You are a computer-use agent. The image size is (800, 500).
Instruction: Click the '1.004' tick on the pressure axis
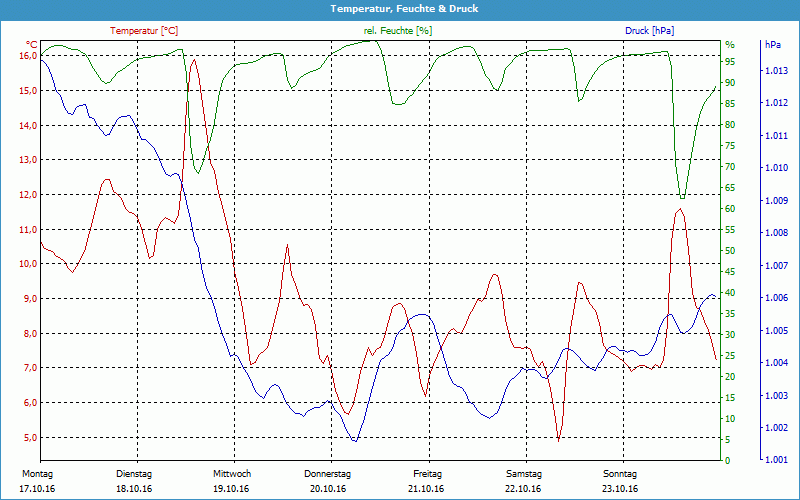[777, 363]
